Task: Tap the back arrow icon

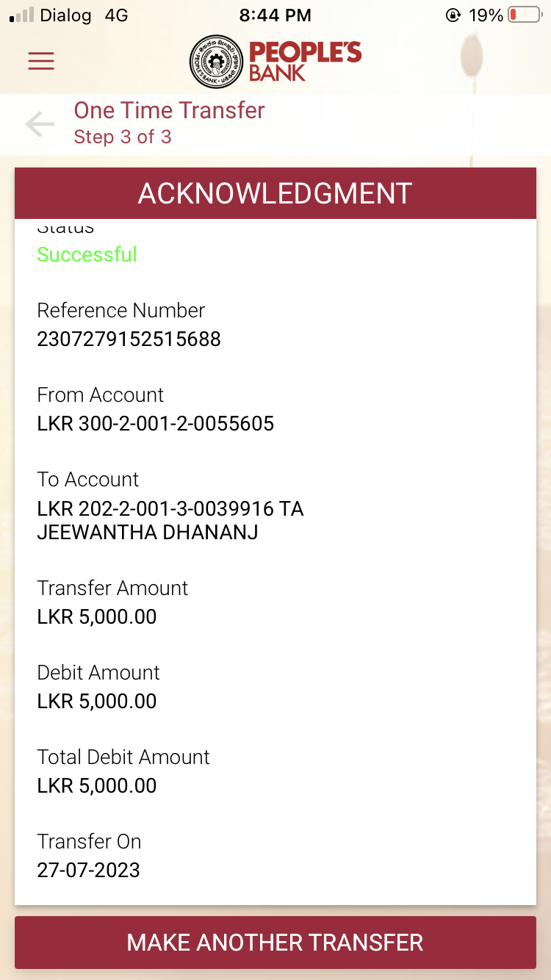Action: pyautogui.click(x=40, y=124)
